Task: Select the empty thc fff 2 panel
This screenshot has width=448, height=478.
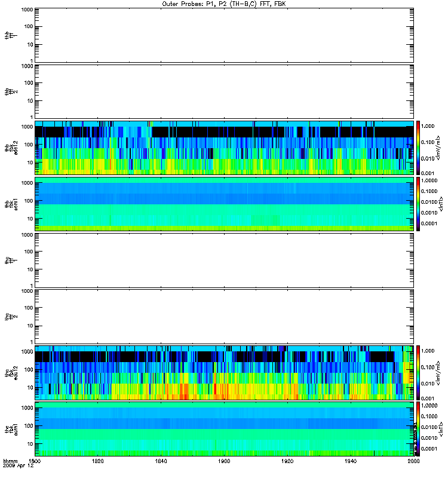Action: pyautogui.click(x=224, y=317)
